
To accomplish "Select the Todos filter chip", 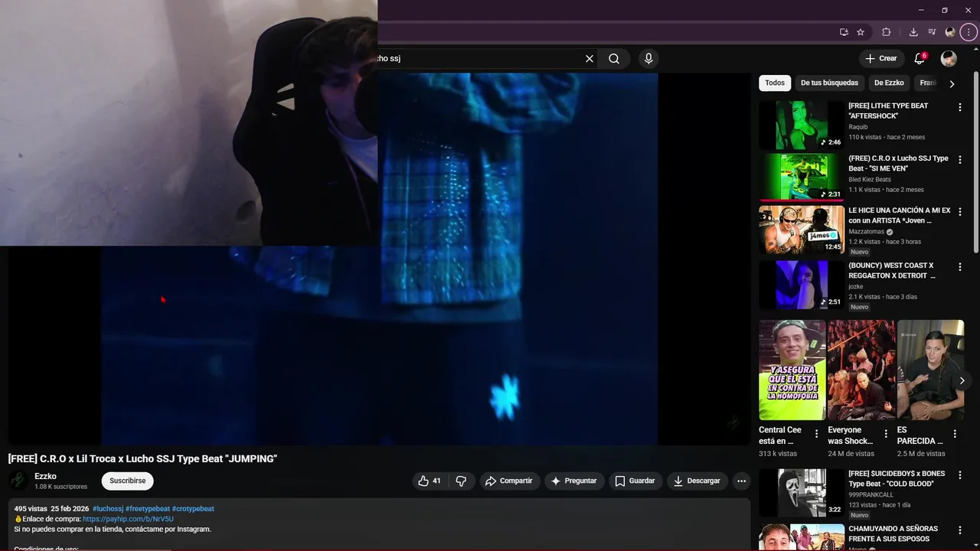I will tap(775, 83).
